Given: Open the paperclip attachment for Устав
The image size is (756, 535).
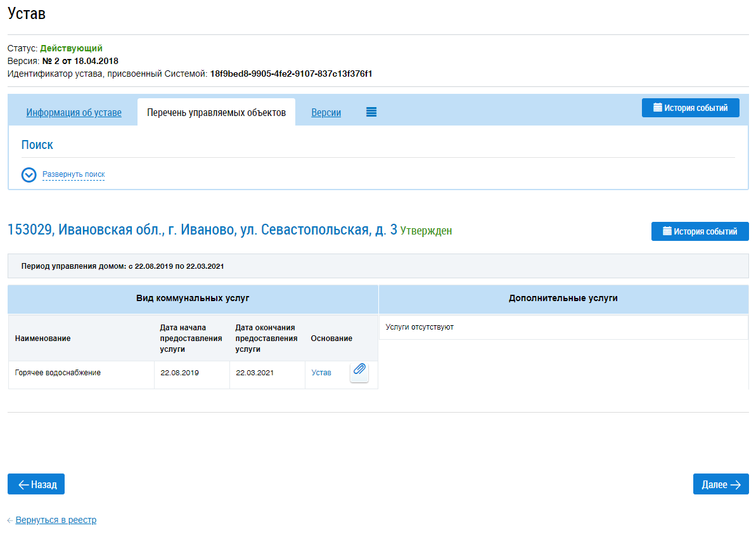Looking at the screenshot, I should click(359, 372).
